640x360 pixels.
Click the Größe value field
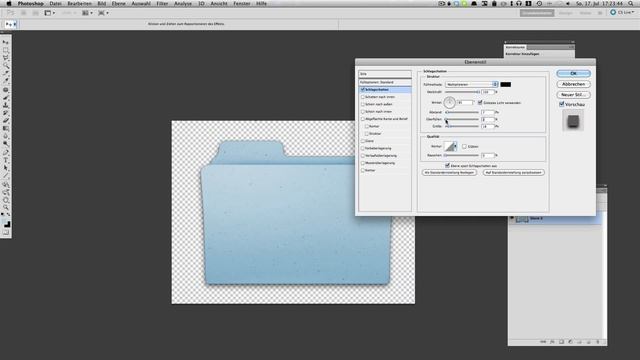(x=487, y=127)
